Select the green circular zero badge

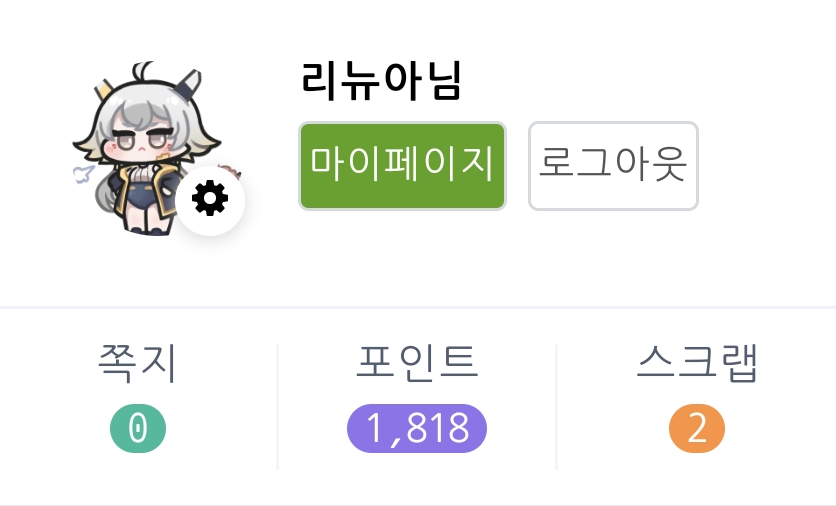tap(138, 428)
